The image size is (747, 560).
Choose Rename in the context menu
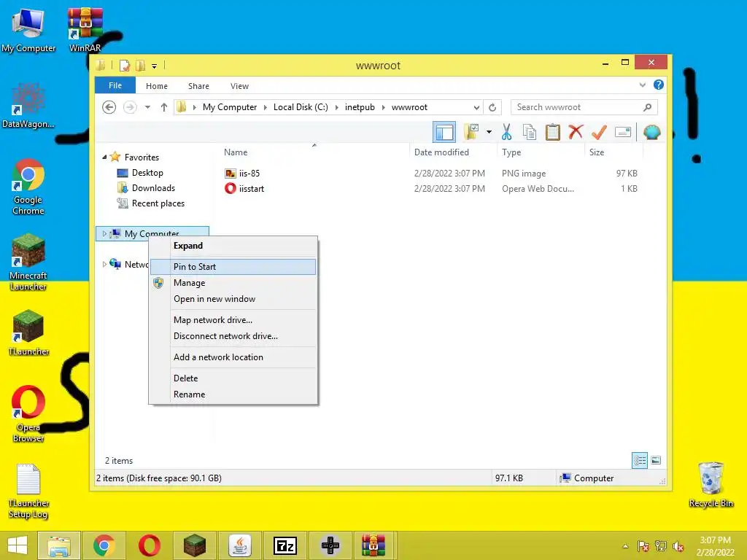233,394
